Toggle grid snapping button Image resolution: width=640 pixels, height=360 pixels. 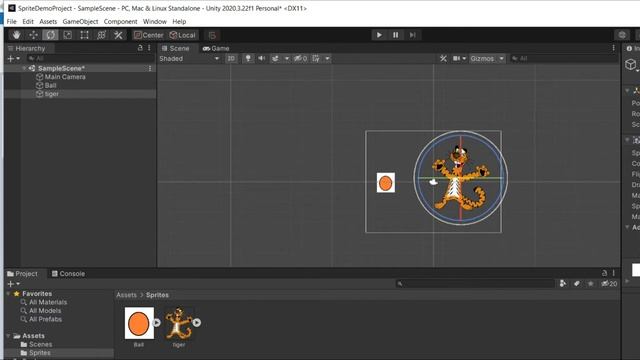pos(212,35)
